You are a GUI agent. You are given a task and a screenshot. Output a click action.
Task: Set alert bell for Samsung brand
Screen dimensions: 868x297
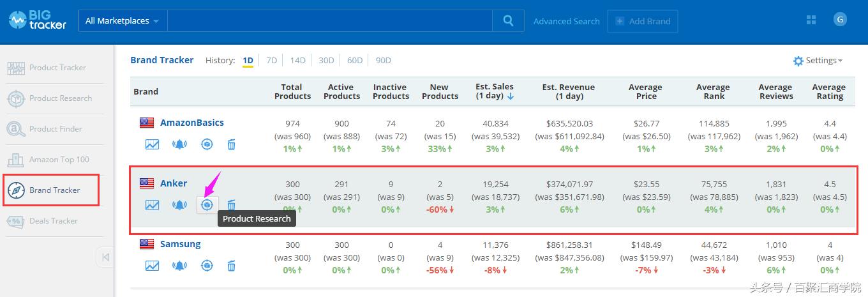pos(179,266)
